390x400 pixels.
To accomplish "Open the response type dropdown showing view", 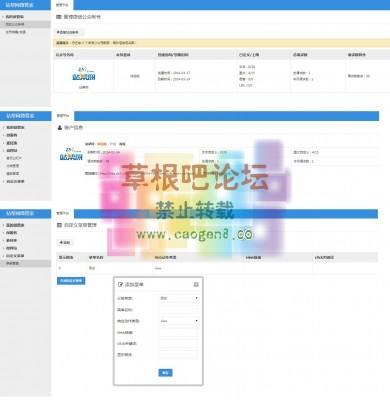I will point(178,321).
